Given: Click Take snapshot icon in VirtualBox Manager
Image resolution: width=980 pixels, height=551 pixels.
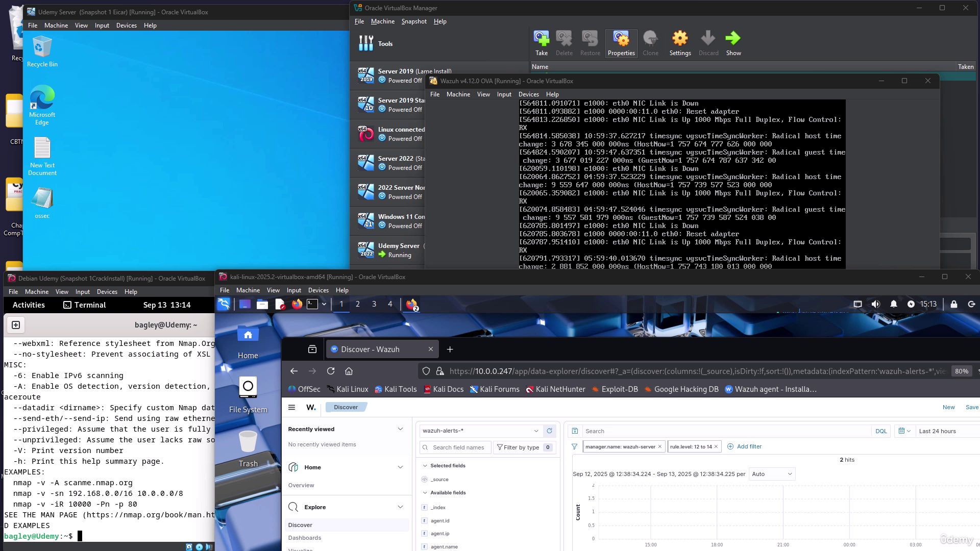Looking at the screenshot, I should pyautogui.click(x=541, y=43).
